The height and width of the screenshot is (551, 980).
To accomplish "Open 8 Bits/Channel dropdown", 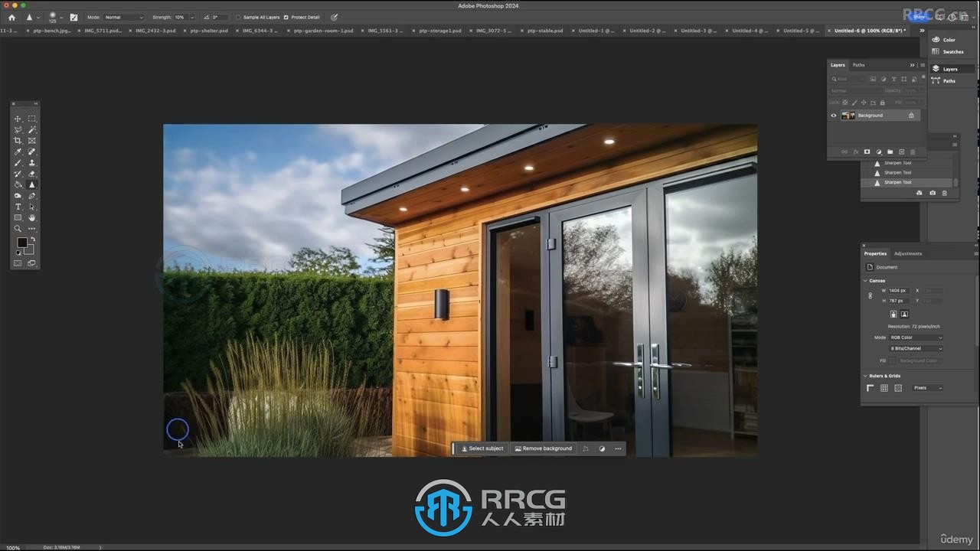I will pos(916,348).
